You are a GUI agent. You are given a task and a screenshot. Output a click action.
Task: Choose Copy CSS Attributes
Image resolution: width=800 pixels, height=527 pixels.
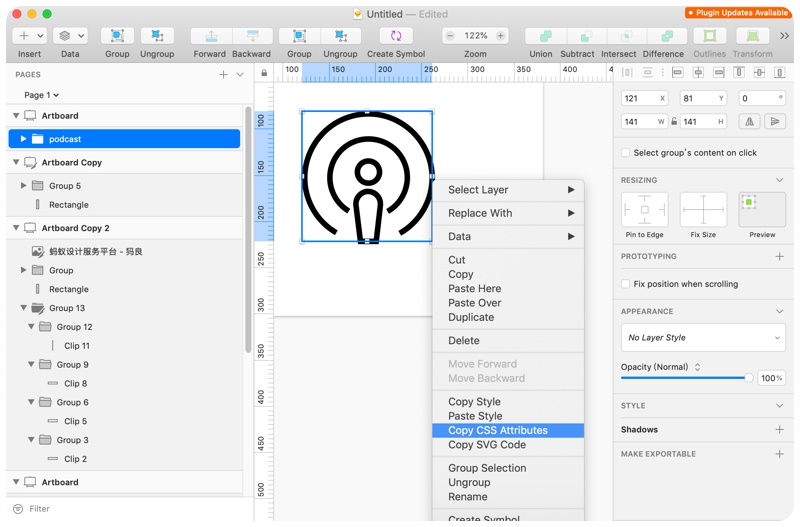point(508,431)
